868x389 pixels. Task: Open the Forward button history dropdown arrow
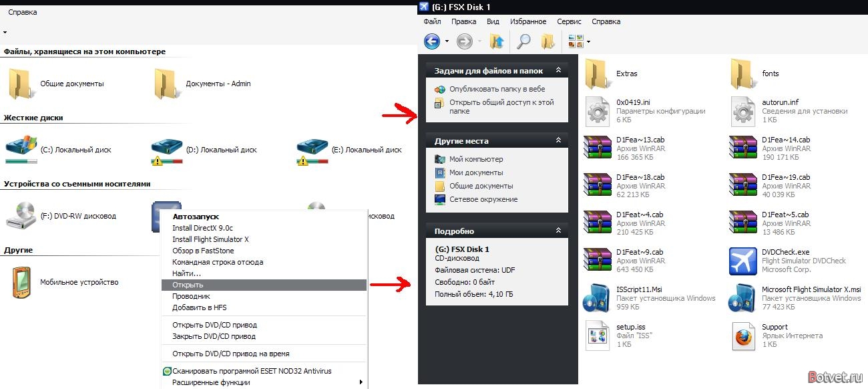coord(479,42)
